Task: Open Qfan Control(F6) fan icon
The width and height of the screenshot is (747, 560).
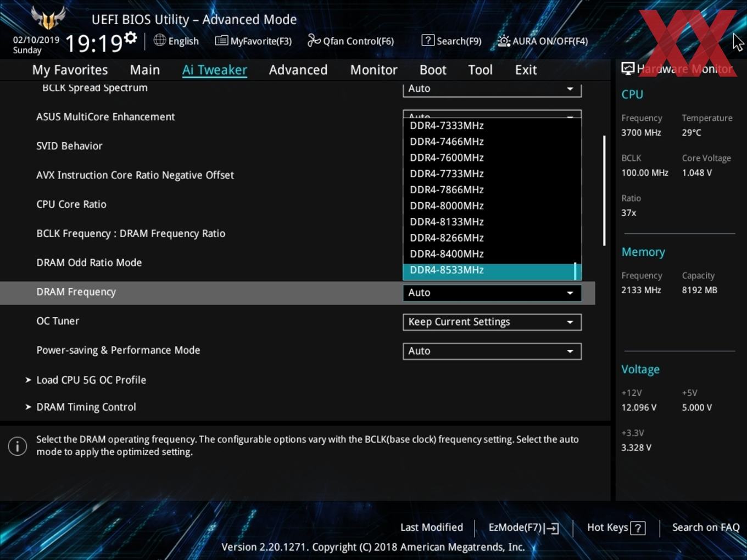Action: coord(314,40)
